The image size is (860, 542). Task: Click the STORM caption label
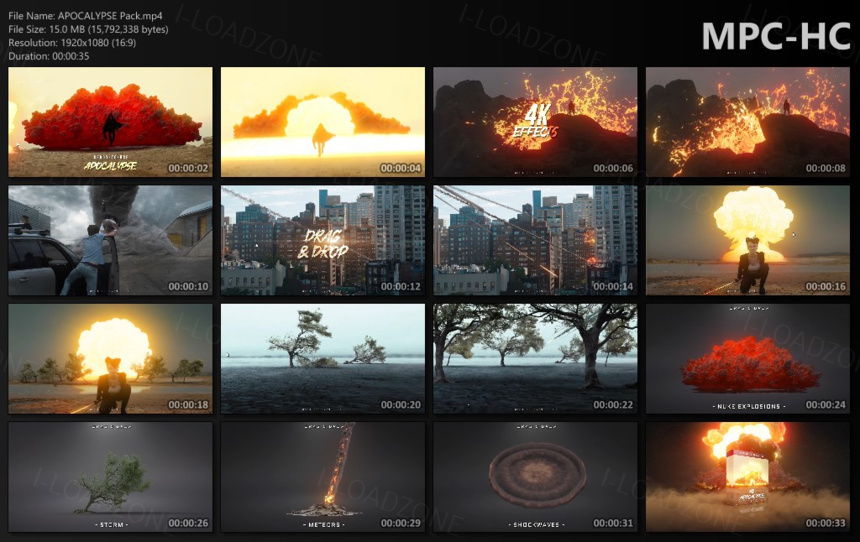click(112, 525)
